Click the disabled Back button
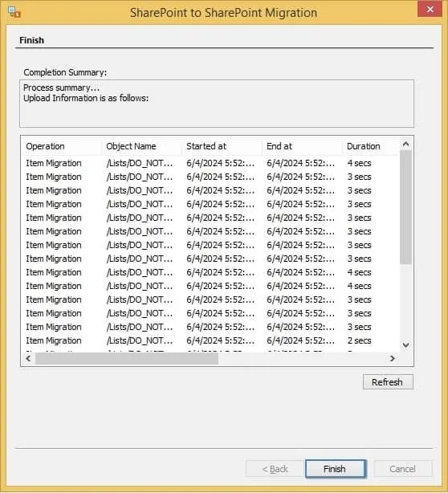Image resolution: width=448 pixels, height=493 pixels. [275, 469]
